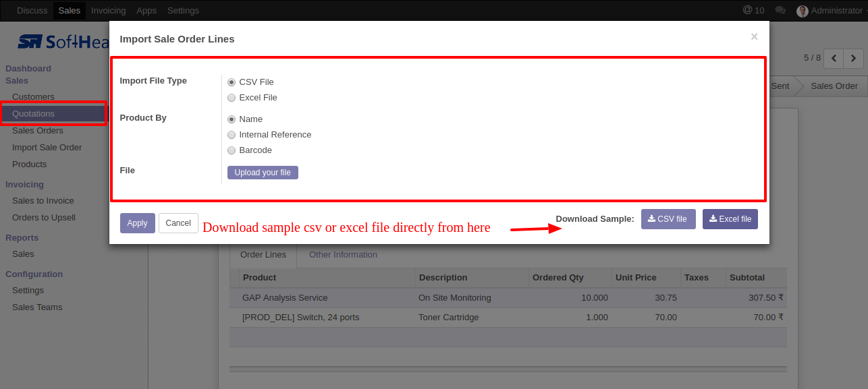Open Sales report under Reports
This screenshot has width=868, height=389.
tap(23, 254)
